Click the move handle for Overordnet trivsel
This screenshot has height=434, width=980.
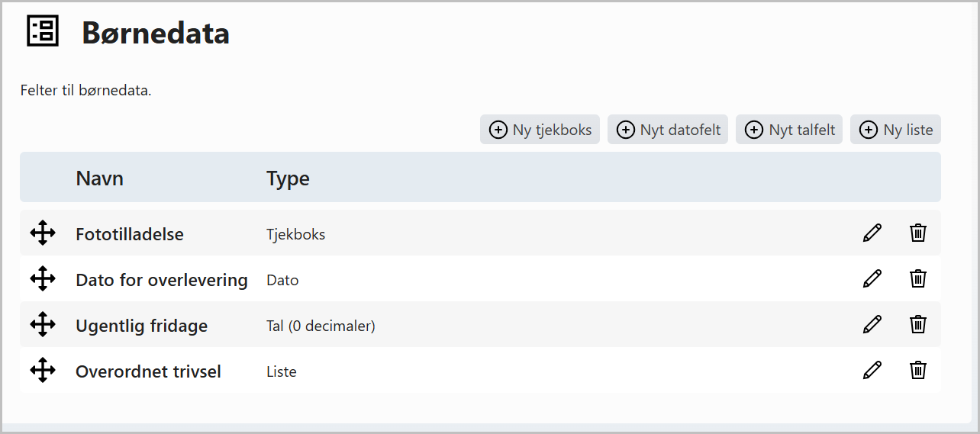pyautogui.click(x=43, y=370)
